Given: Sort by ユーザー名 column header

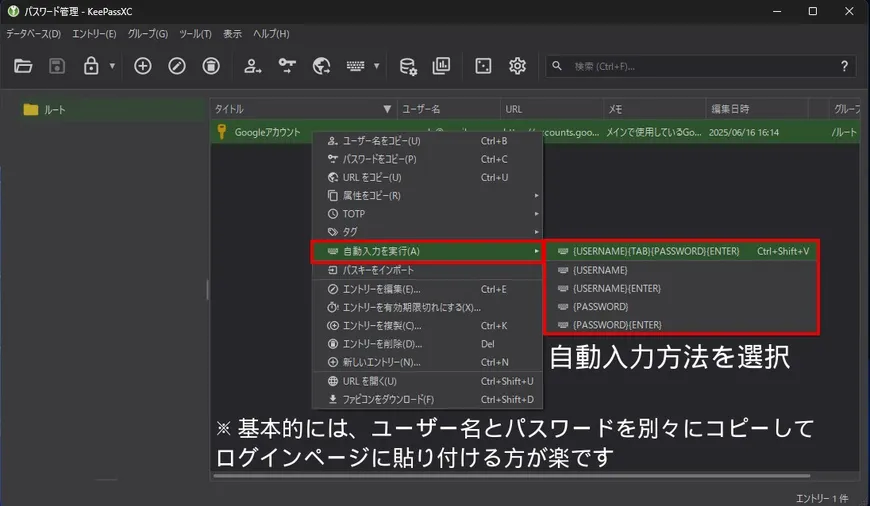Looking at the screenshot, I should 448,109.
